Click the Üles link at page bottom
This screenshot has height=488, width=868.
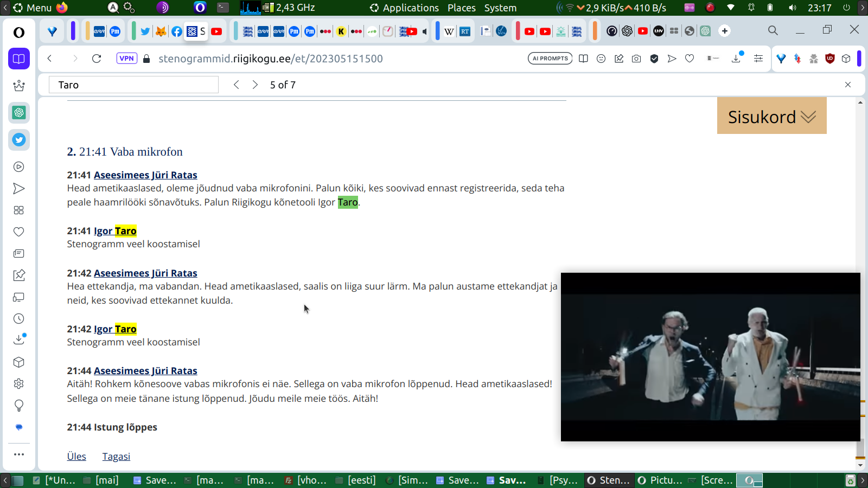pyautogui.click(x=76, y=457)
